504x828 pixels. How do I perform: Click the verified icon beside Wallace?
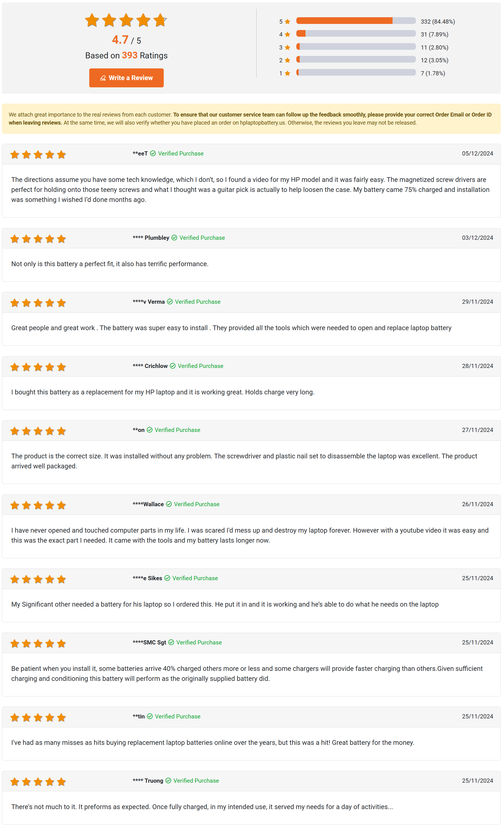169,504
